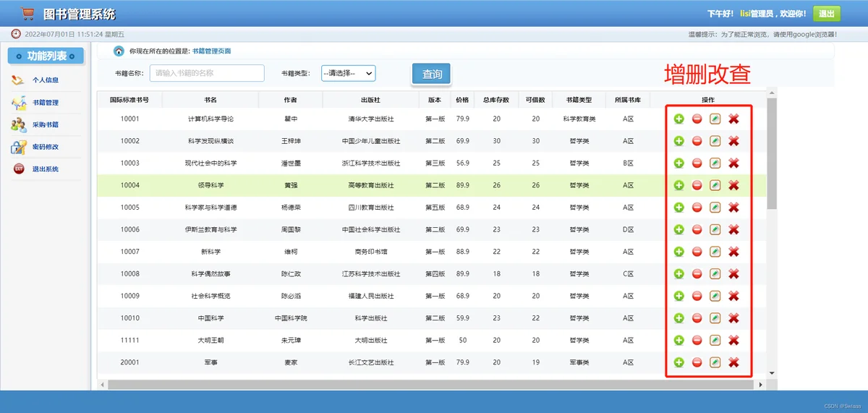Click the 第四版 edition cell
The image size is (868, 413).
click(435, 274)
